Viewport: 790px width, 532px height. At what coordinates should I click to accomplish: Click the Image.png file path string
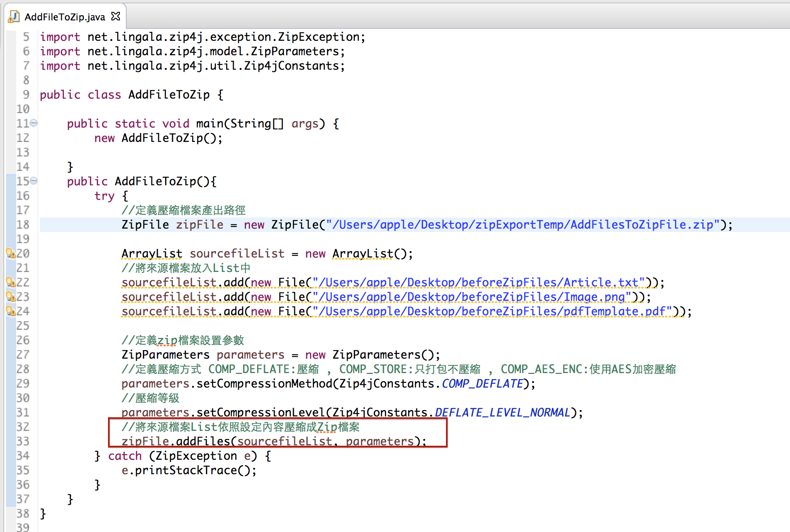(472, 297)
